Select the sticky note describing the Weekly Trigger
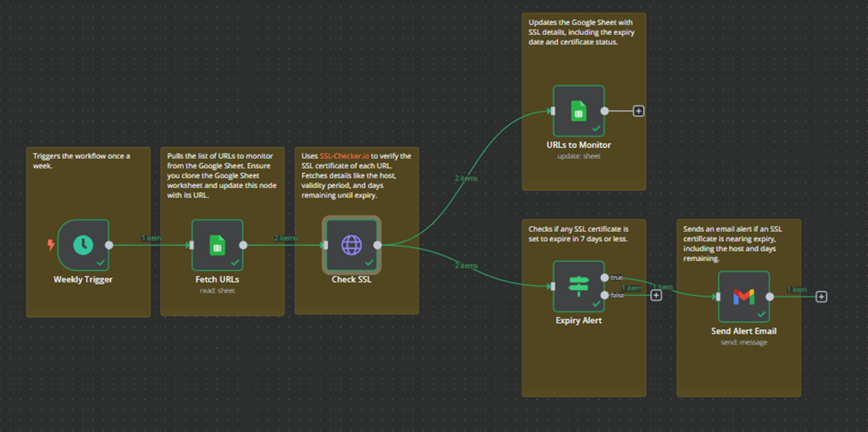868x432 pixels. tap(88, 191)
